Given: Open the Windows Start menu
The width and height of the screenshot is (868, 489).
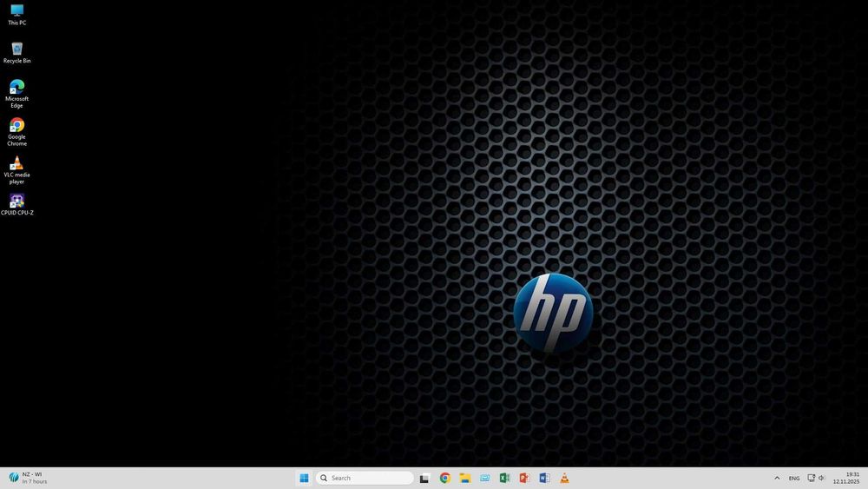Looking at the screenshot, I should point(304,478).
